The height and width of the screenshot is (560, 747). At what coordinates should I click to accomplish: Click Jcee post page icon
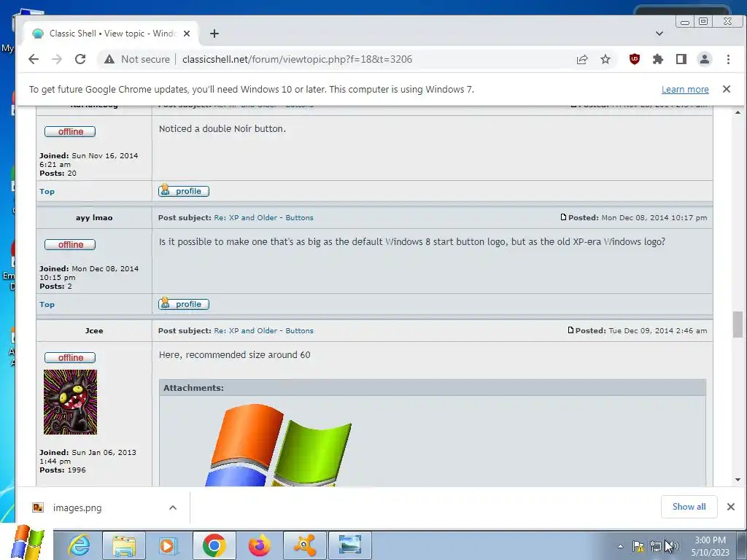pos(570,330)
